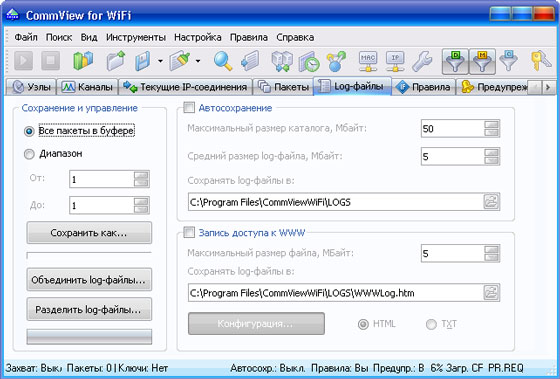The width and height of the screenshot is (560, 379).
Task: Click the save progress bar
Action: point(89,254)
